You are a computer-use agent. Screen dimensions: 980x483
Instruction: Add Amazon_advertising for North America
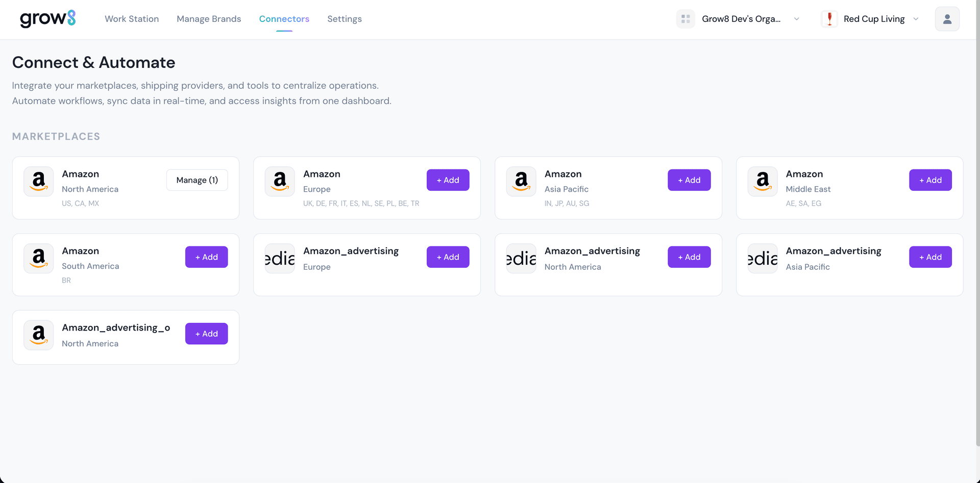(x=689, y=257)
